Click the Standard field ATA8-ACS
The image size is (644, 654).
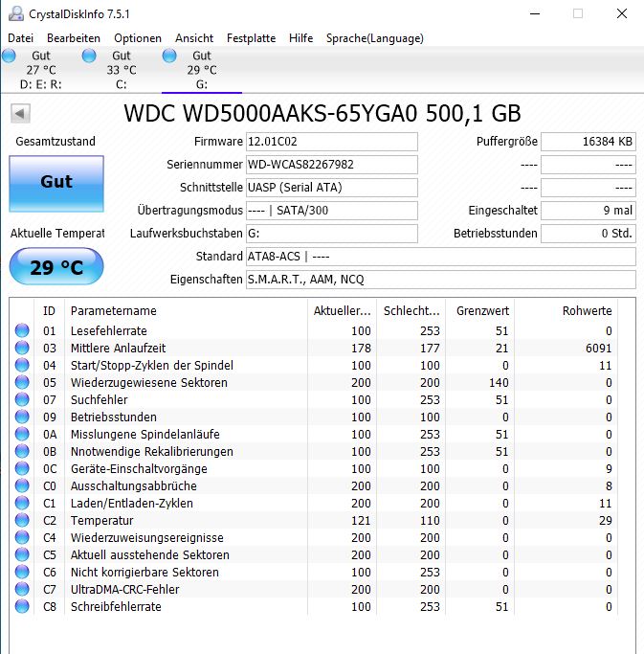[x=441, y=256]
